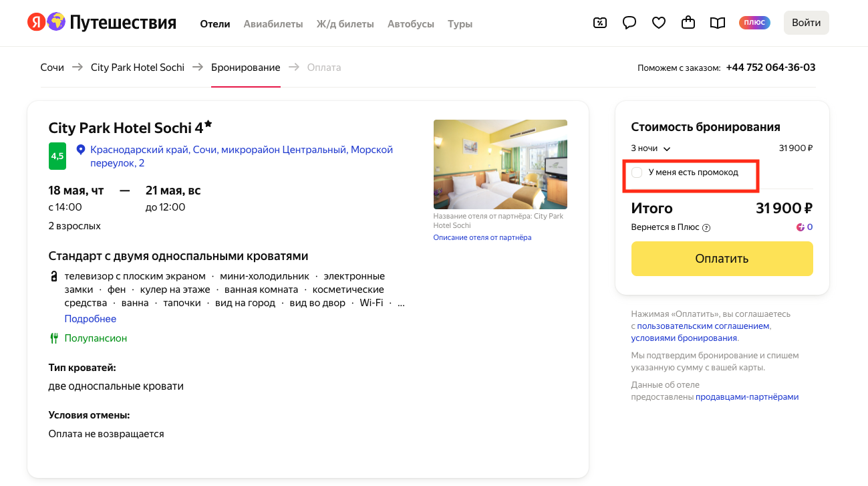Click the Plus points icon beside 0
The height and width of the screenshot is (486, 868).
(x=801, y=227)
